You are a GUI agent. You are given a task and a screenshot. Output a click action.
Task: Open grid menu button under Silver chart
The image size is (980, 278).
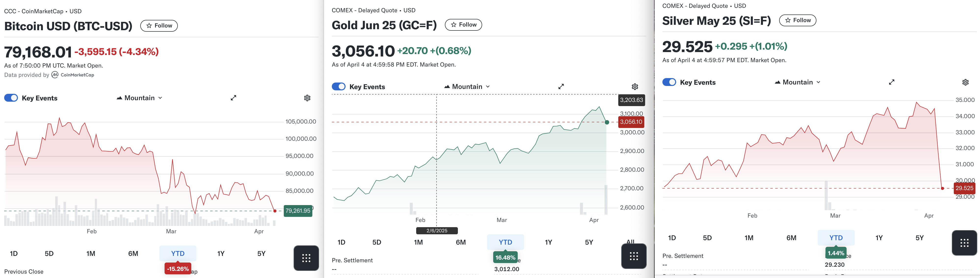point(964,243)
